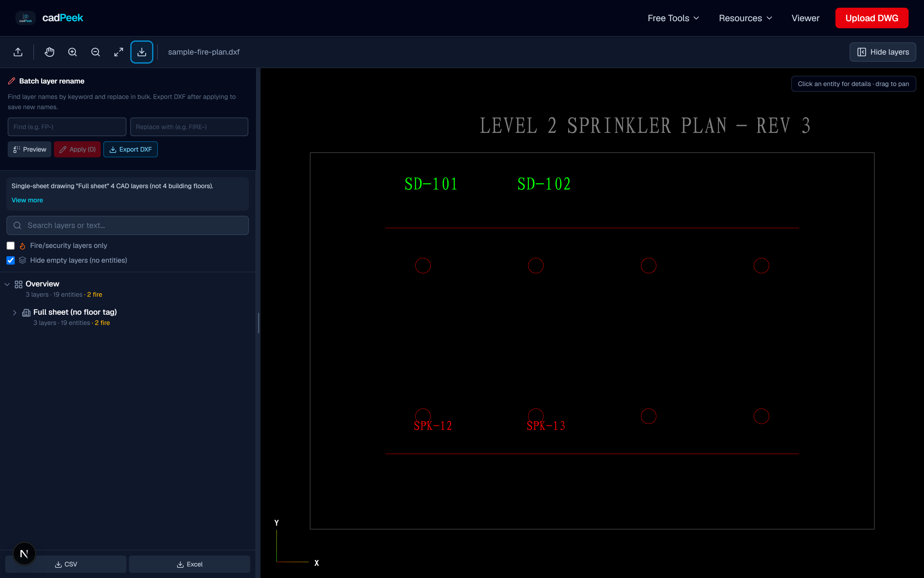Click the sample-fire-plan.dxf file name

click(204, 52)
